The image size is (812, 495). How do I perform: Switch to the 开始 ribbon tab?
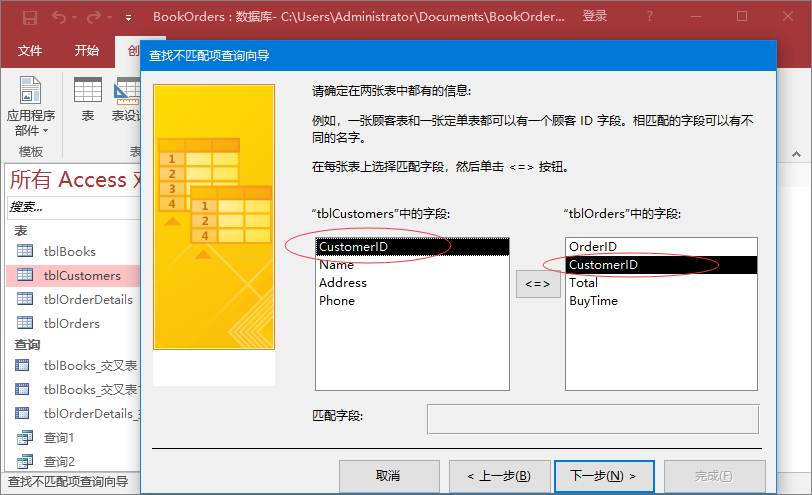pos(87,51)
